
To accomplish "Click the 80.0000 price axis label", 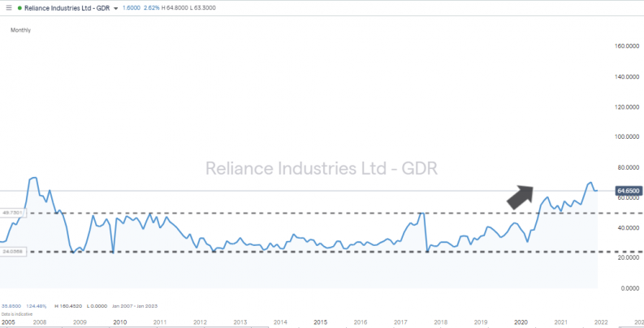I will [x=629, y=167].
